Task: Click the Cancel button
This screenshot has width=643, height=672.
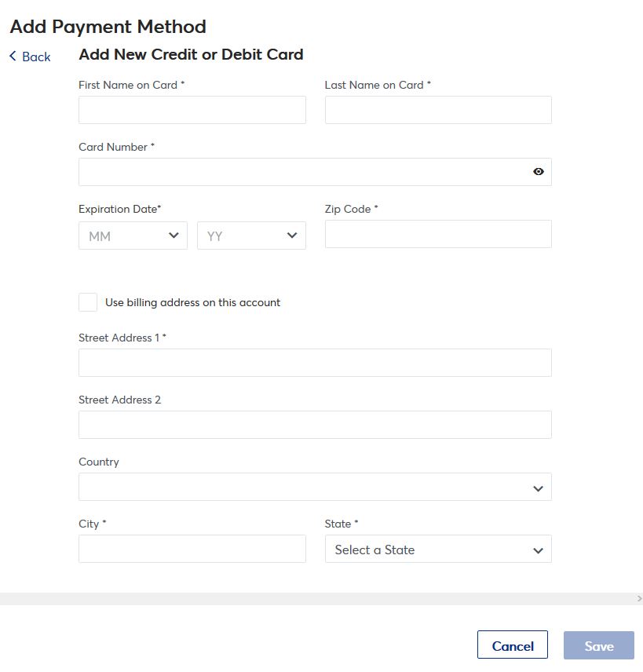Action: pyautogui.click(x=513, y=645)
